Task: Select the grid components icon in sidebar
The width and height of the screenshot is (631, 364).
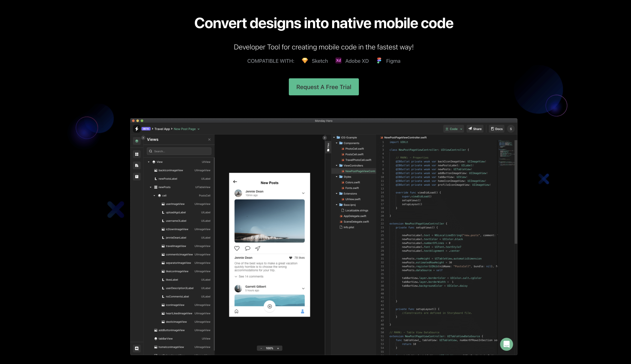Action: pos(137,154)
